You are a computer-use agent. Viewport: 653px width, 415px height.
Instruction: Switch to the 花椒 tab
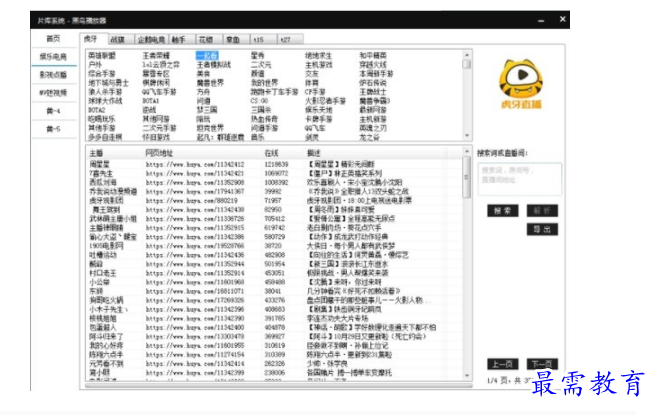pos(209,40)
